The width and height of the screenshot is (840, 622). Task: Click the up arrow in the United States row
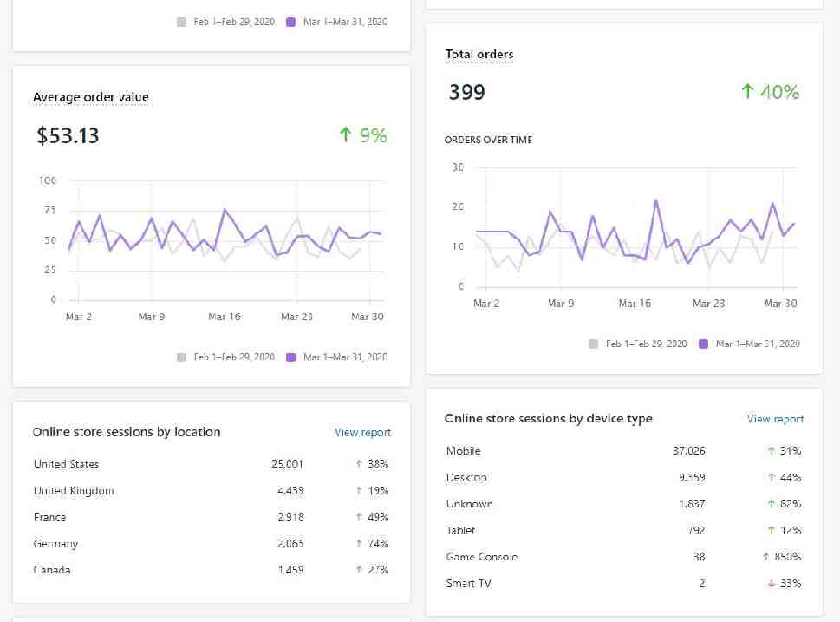(x=359, y=464)
